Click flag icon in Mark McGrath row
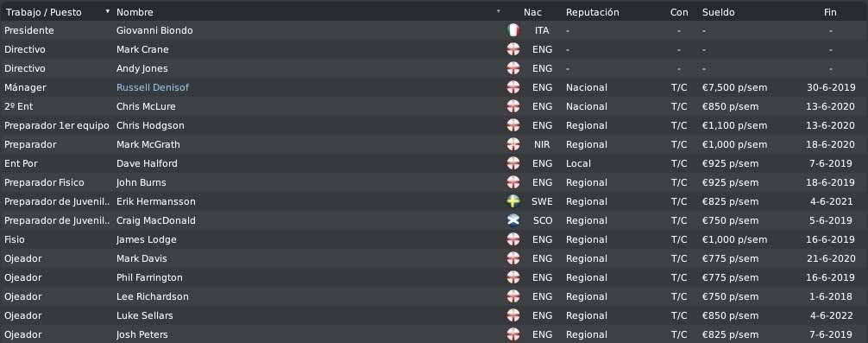The width and height of the screenshot is (868, 343). click(x=513, y=144)
